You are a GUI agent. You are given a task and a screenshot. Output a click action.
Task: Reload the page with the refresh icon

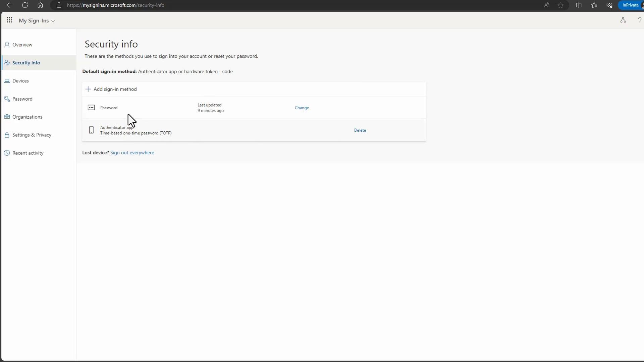[x=25, y=5]
